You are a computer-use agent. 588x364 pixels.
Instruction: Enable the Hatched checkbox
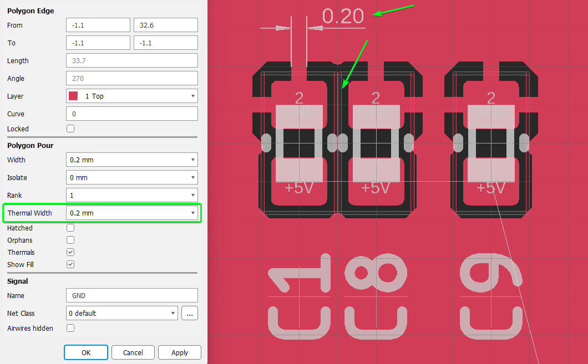point(70,228)
